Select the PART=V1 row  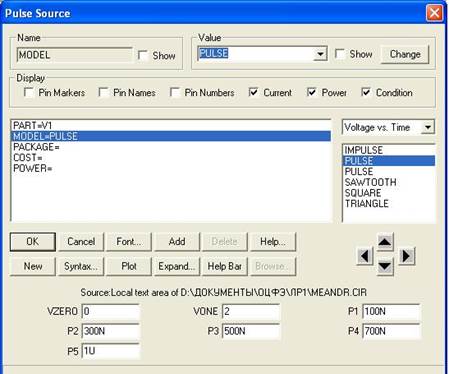[x=171, y=126]
